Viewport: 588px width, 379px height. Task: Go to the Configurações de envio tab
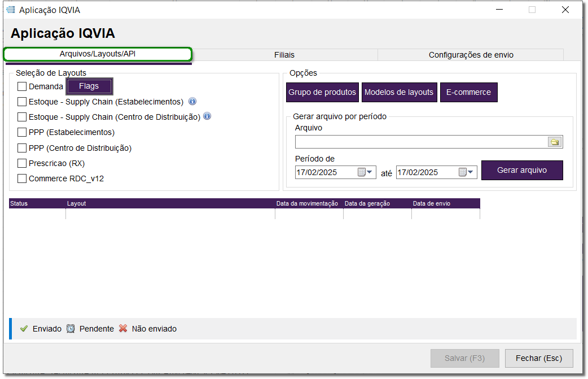point(471,55)
